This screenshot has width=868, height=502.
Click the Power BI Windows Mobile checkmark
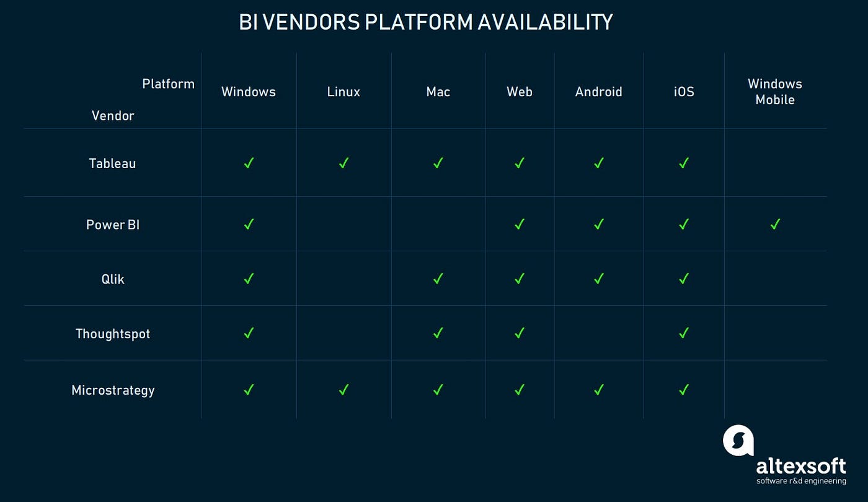point(774,224)
